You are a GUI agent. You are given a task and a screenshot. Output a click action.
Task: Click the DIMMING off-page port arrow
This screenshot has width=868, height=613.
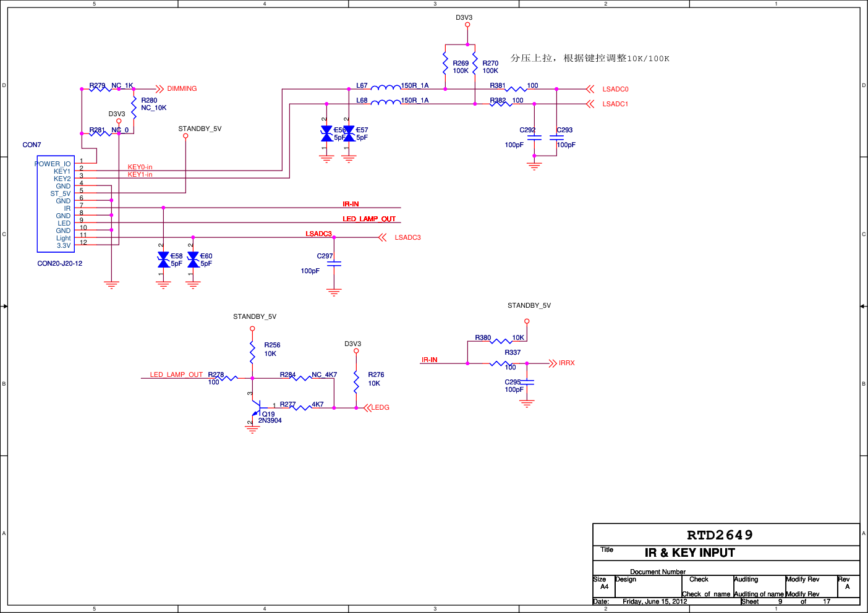(x=160, y=89)
